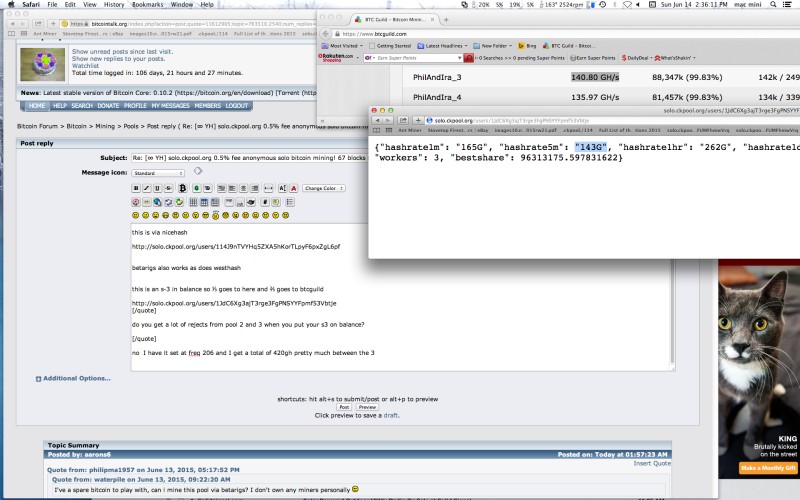
Task: Insert email link tag
Action: (168, 202)
